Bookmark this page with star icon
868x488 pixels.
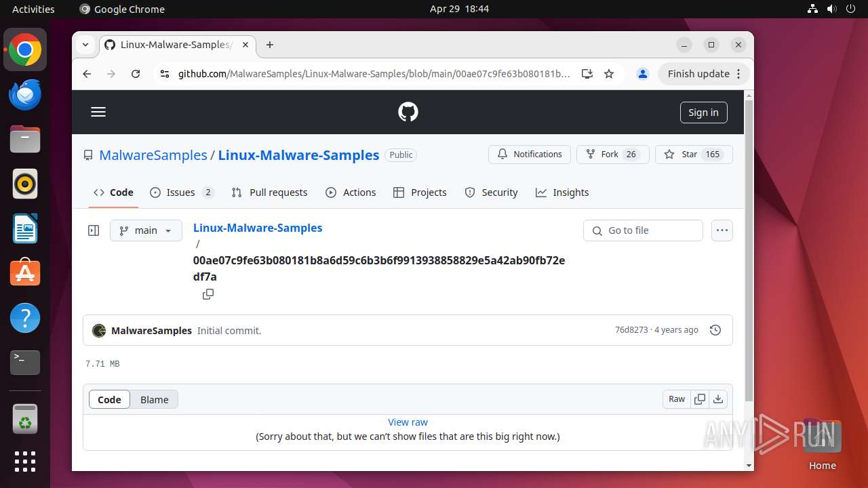pyautogui.click(x=609, y=74)
